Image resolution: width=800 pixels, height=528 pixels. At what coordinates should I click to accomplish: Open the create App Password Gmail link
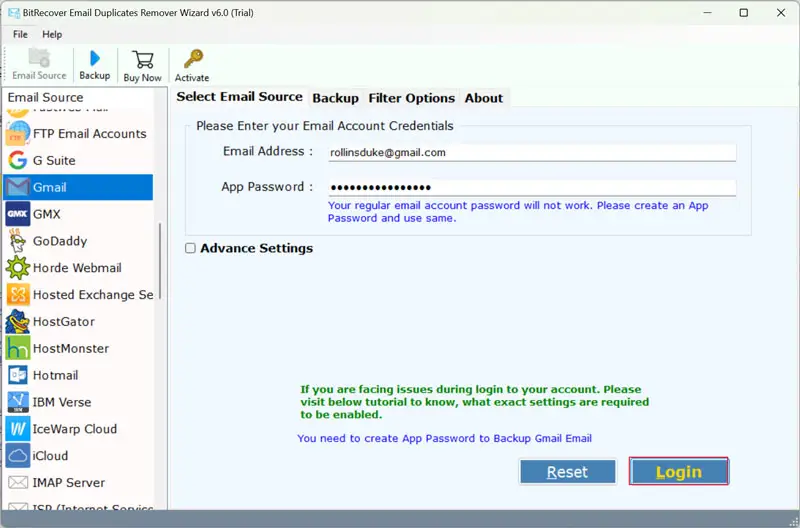(444, 438)
